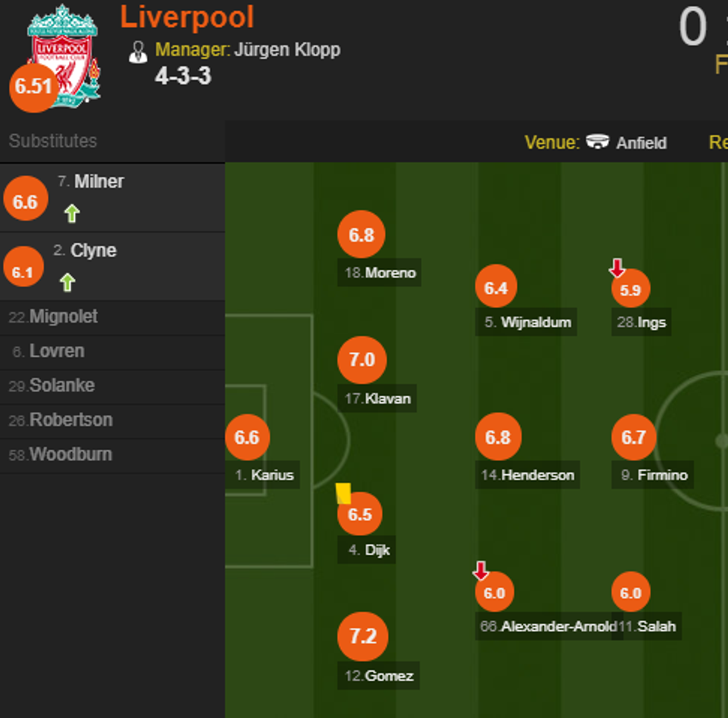Open Gomez's 7.2 rating bubble
Viewport: 728px width, 718px height.
(x=363, y=636)
